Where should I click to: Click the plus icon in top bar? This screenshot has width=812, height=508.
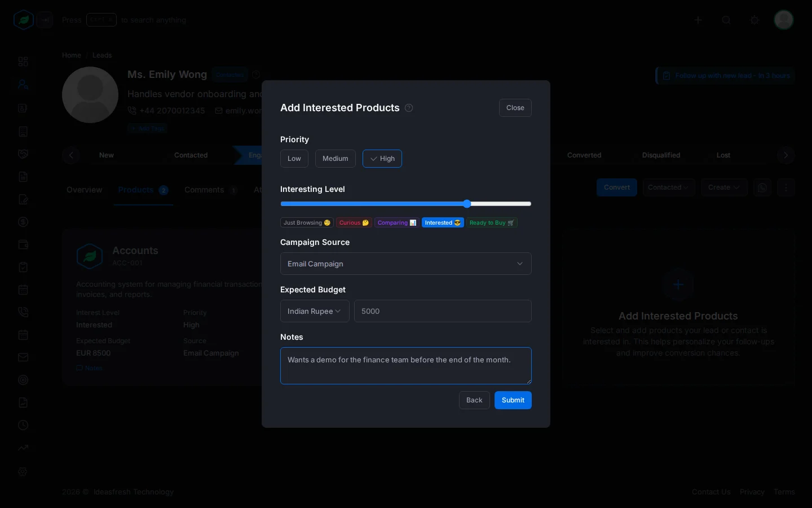click(x=698, y=20)
